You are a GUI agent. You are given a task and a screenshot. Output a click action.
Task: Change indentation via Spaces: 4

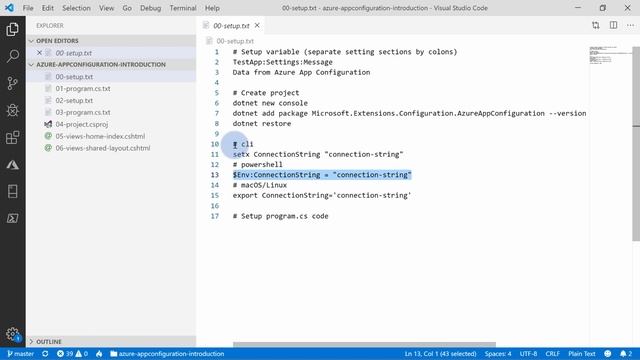(498, 354)
